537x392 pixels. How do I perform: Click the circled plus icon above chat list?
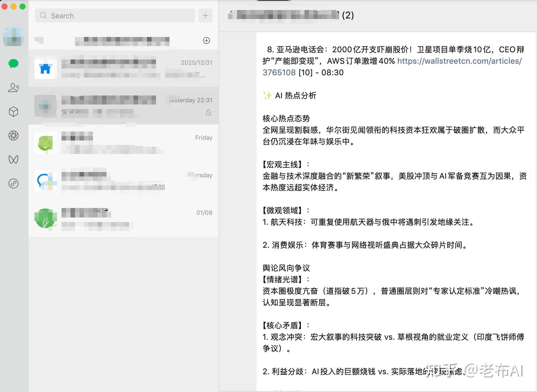pyautogui.click(x=207, y=40)
